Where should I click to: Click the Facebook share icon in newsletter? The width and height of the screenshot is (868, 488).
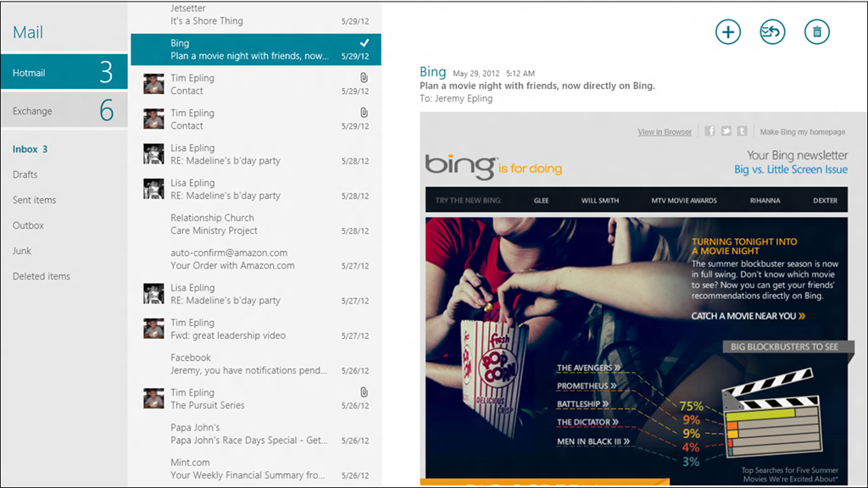point(709,131)
